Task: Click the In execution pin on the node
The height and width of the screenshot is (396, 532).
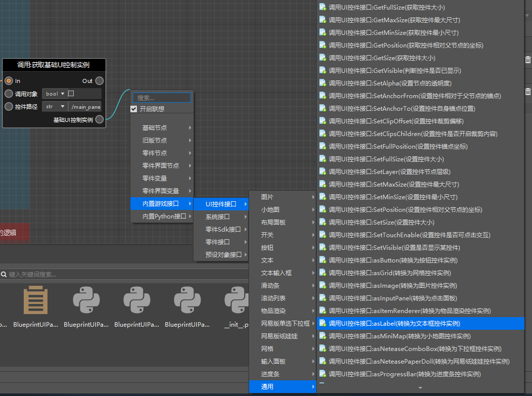Action: point(9,81)
